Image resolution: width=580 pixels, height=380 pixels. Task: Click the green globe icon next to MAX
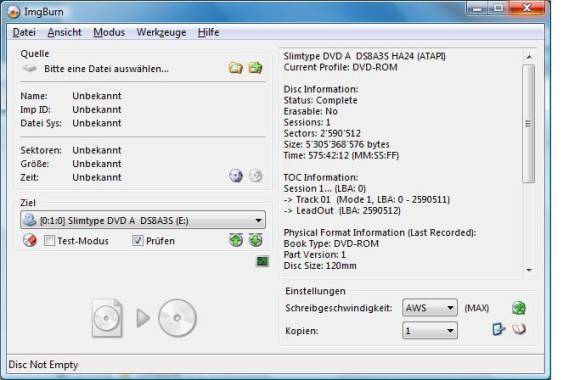pos(519,308)
